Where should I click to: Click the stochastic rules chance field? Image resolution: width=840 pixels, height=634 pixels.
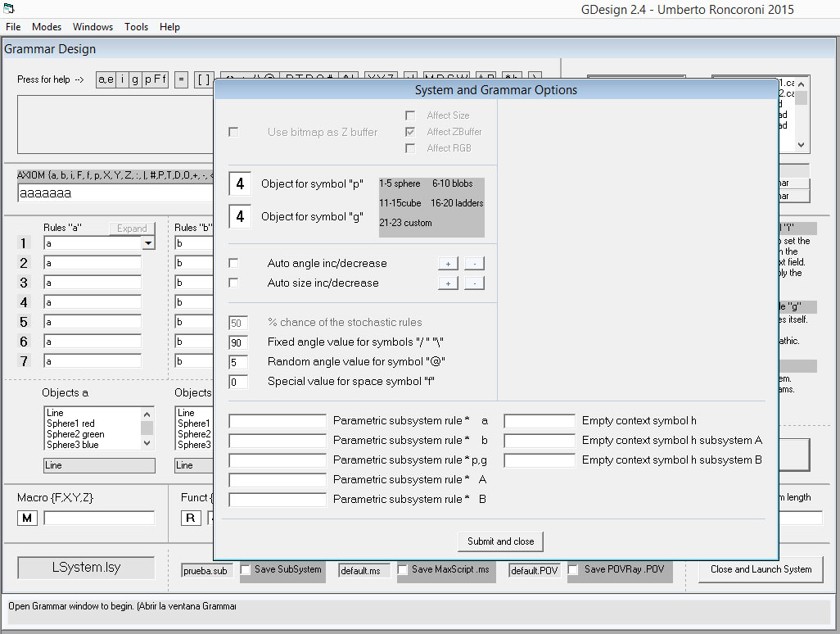click(x=238, y=323)
